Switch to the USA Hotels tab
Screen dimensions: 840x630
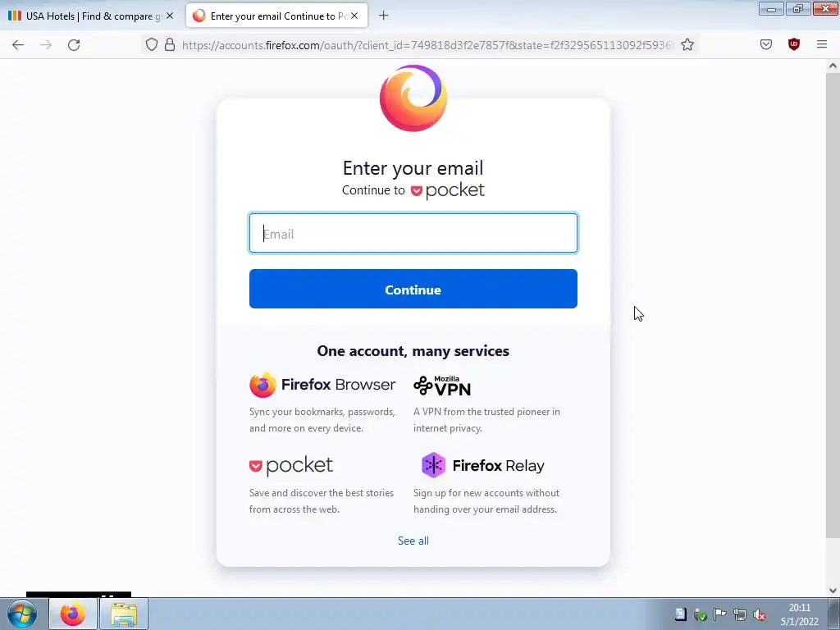click(91, 16)
